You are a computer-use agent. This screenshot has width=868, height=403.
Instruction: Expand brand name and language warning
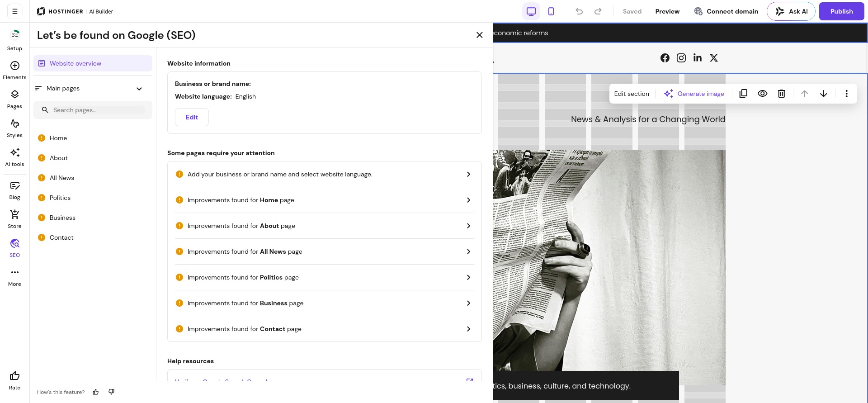pos(325,174)
